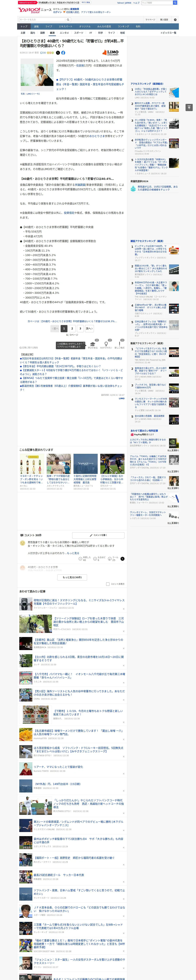The height and width of the screenshot is (980, 196).
Task: Open 最長25試合連続ゴール article
Action: (59, 875)
